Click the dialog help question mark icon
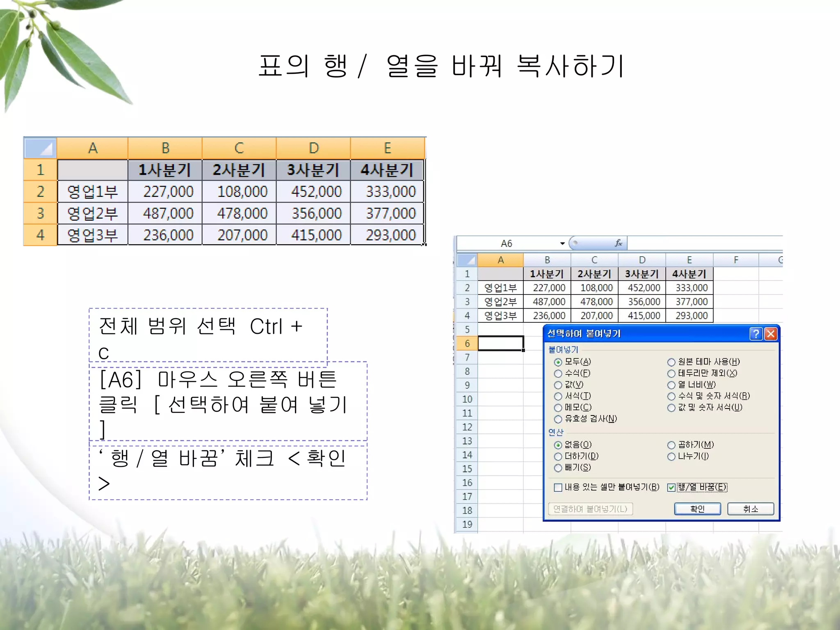 [756, 334]
